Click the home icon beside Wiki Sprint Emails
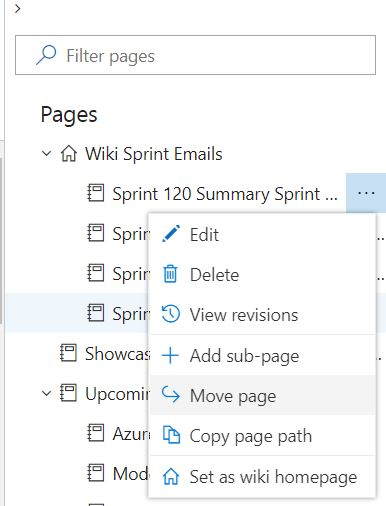The image size is (386, 506). (x=69, y=154)
